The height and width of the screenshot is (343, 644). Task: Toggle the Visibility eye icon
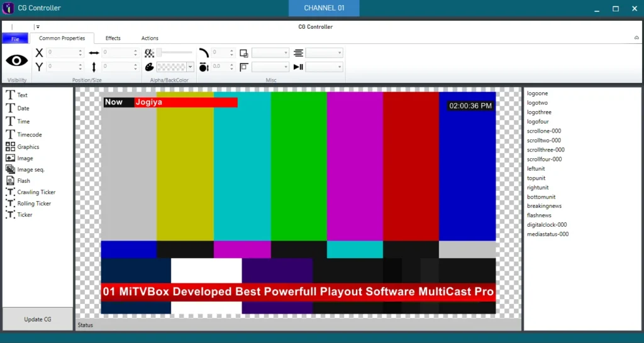17,60
